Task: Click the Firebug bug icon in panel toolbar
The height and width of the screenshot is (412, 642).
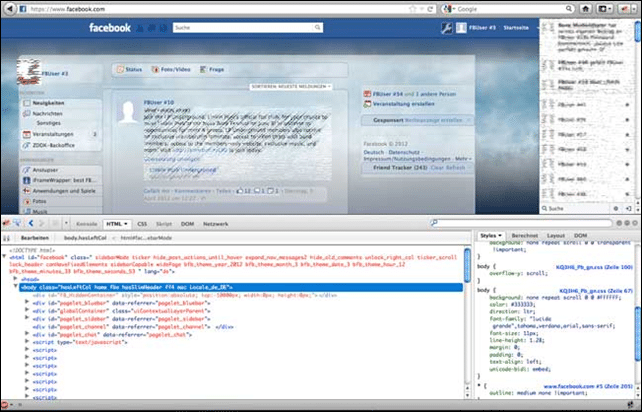Action: [6, 223]
